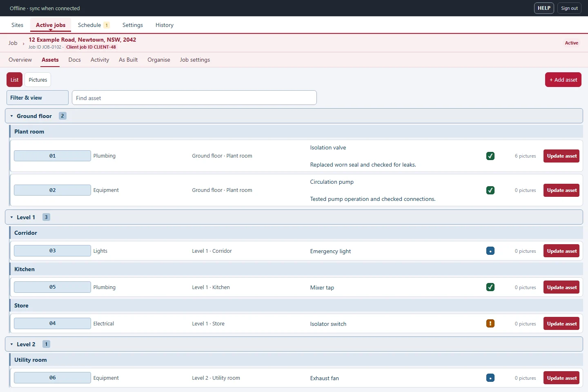Click the blue dot status on Exhaust fan
The height and width of the screenshot is (392, 588).
[x=490, y=378]
